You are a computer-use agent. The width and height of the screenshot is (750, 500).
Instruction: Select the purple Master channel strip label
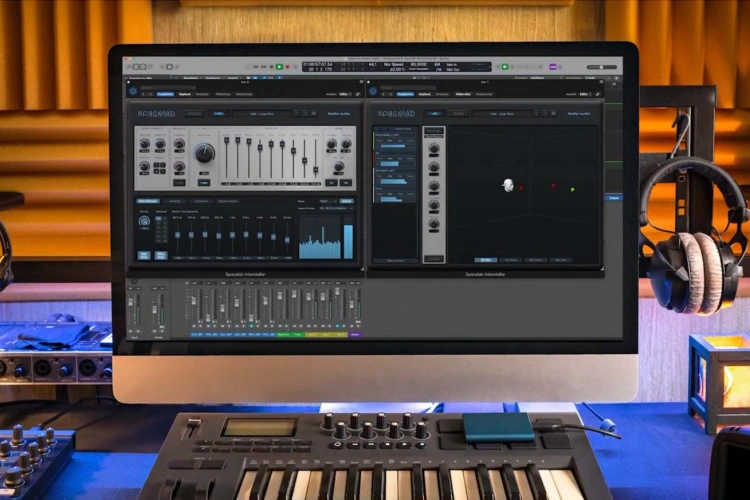point(355,334)
